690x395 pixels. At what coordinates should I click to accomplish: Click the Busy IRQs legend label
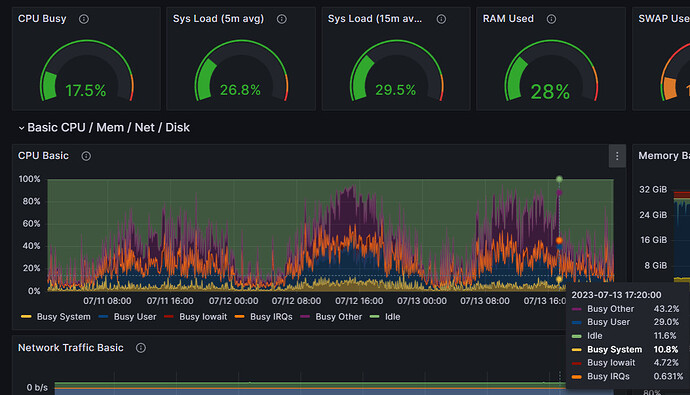tap(271, 317)
